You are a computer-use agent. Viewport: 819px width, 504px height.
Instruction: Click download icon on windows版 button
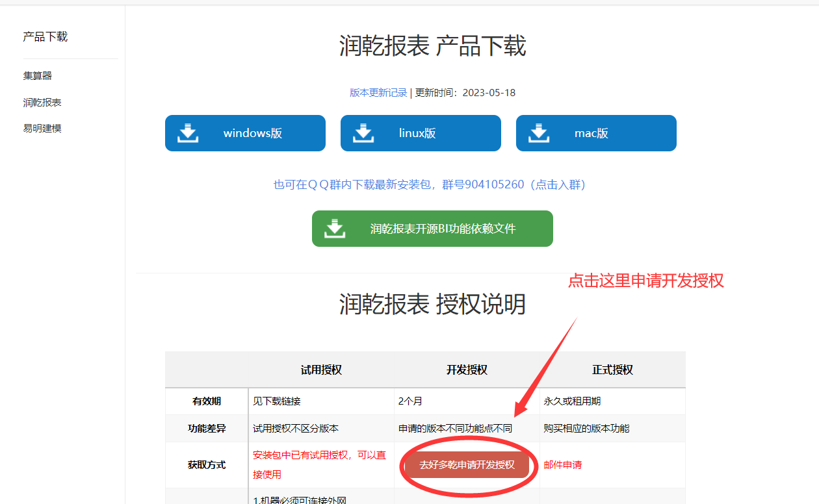188,133
